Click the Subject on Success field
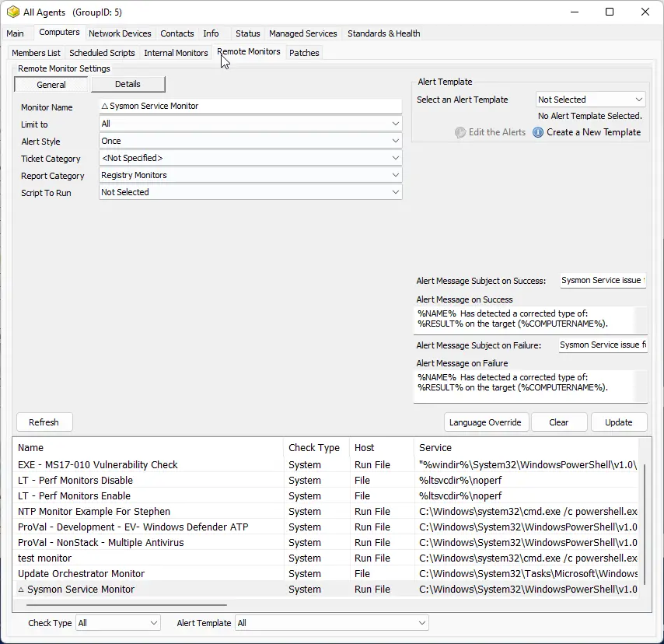Image resolution: width=664 pixels, height=644 pixels. pyautogui.click(x=603, y=281)
